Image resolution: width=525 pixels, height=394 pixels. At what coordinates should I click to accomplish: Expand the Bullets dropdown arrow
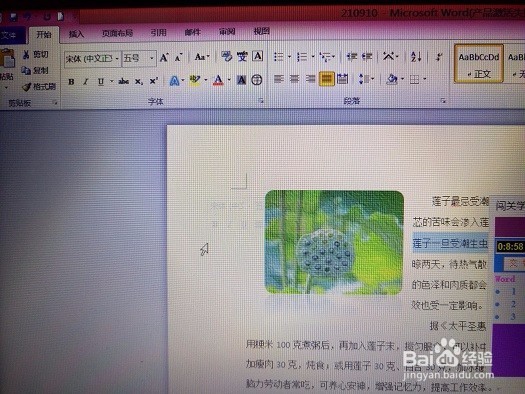pos(289,57)
